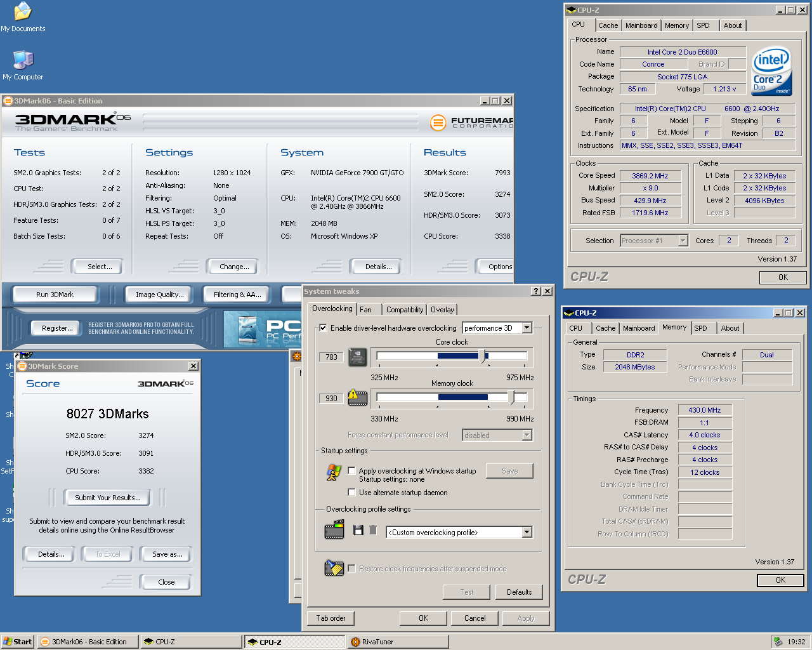Click the suspended mode restore icon
Image resolution: width=812 pixels, height=650 pixels.
click(334, 567)
